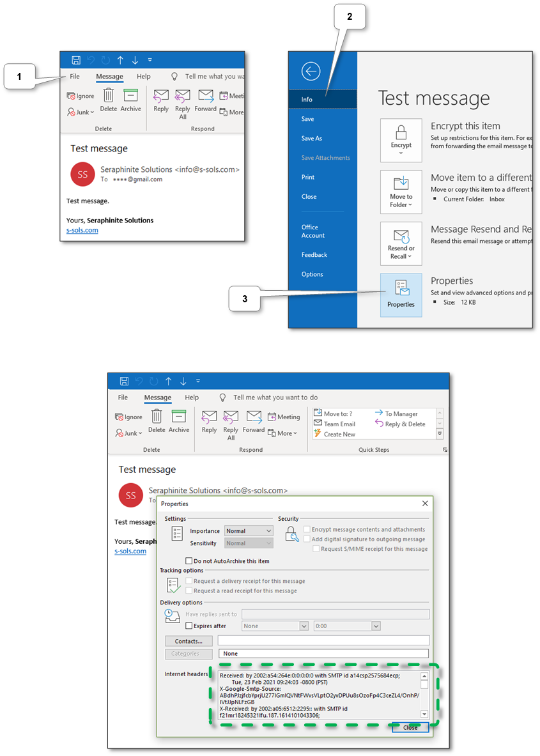
Task: Select the Move to Folder icon
Action: 401,192
